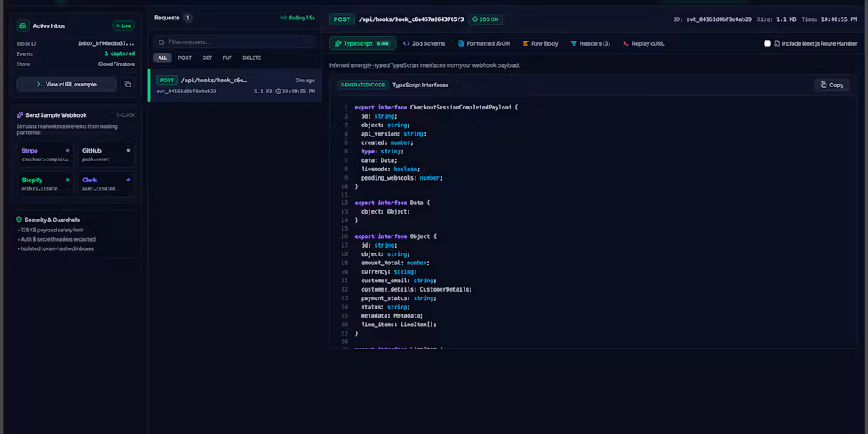Select the ALL requests filter
868x434 pixels.
(162, 58)
